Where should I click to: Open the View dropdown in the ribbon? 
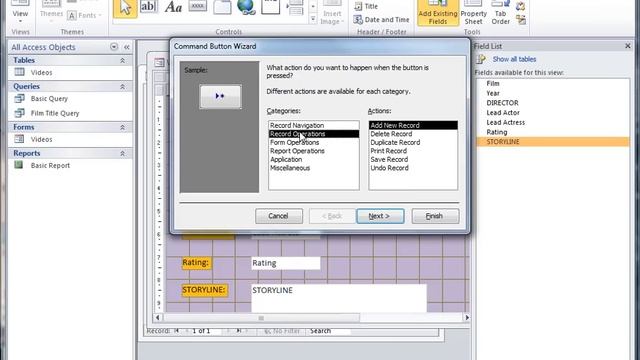tap(20, 13)
